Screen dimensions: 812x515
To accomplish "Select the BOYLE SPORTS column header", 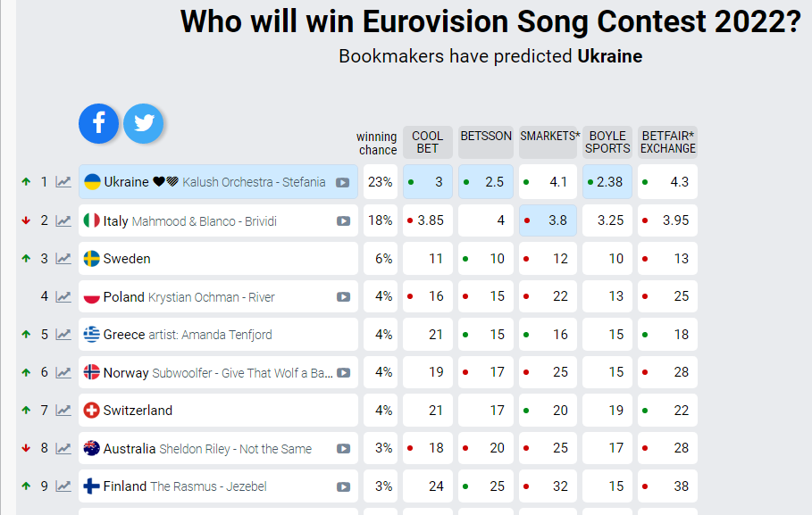I will (x=607, y=142).
